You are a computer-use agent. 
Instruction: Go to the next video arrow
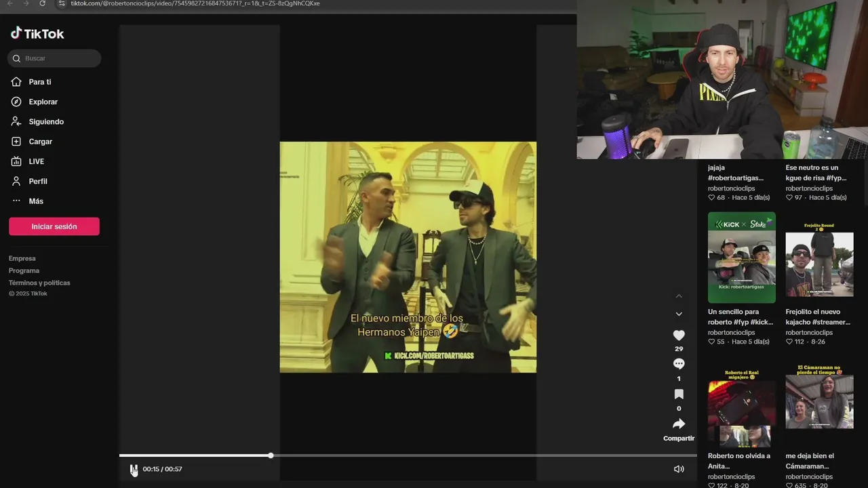679,314
